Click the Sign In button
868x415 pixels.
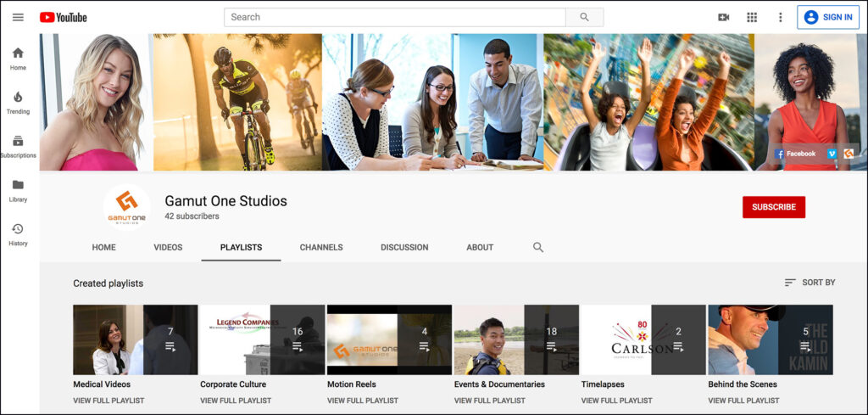[828, 17]
